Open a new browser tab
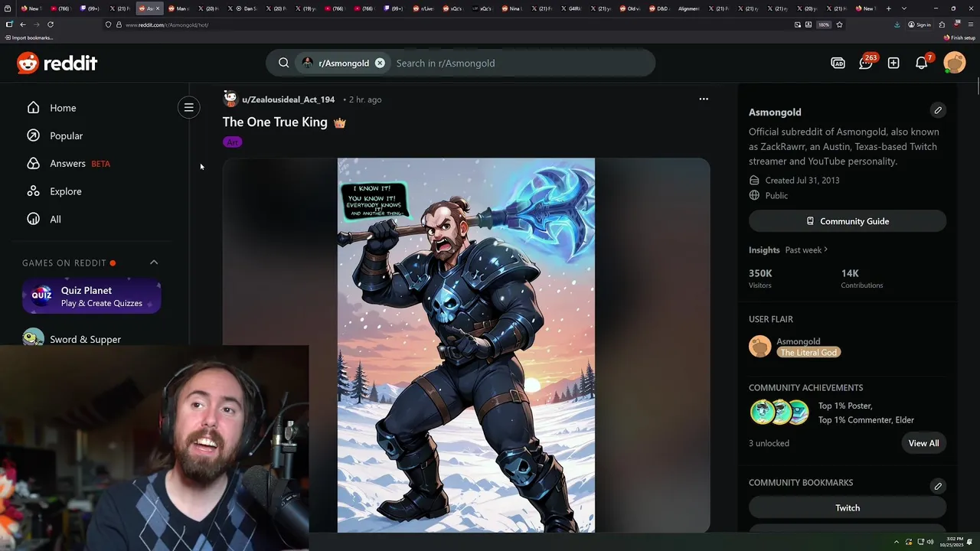Image resolution: width=980 pixels, height=551 pixels. pyautogui.click(x=888, y=8)
